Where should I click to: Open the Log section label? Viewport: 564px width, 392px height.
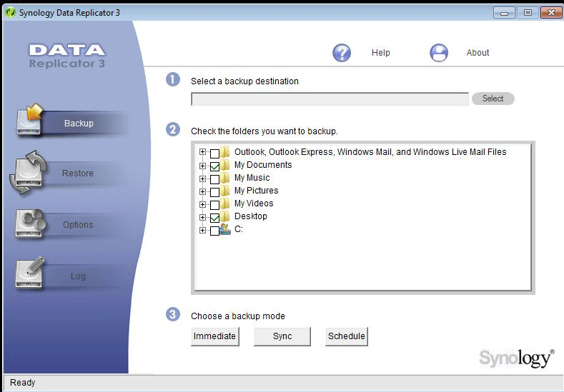click(78, 276)
